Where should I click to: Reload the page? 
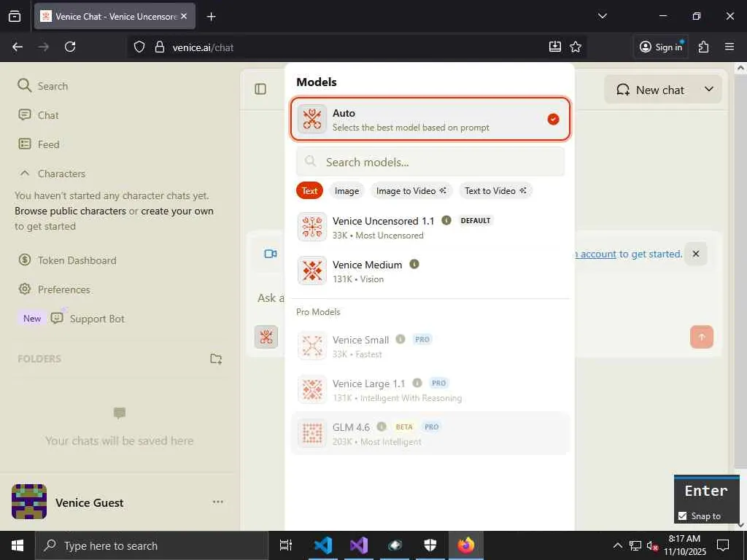(x=70, y=47)
